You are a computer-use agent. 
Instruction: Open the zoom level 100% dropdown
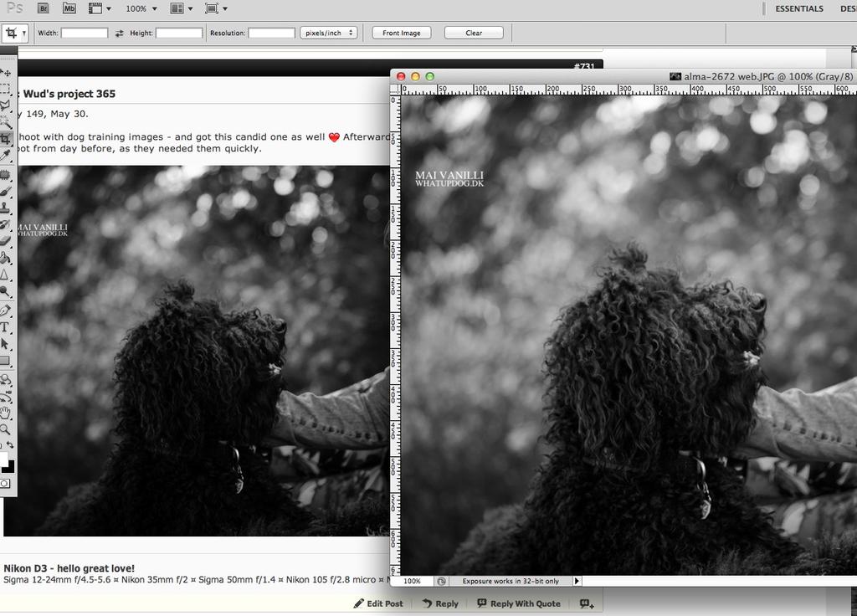pos(141,8)
